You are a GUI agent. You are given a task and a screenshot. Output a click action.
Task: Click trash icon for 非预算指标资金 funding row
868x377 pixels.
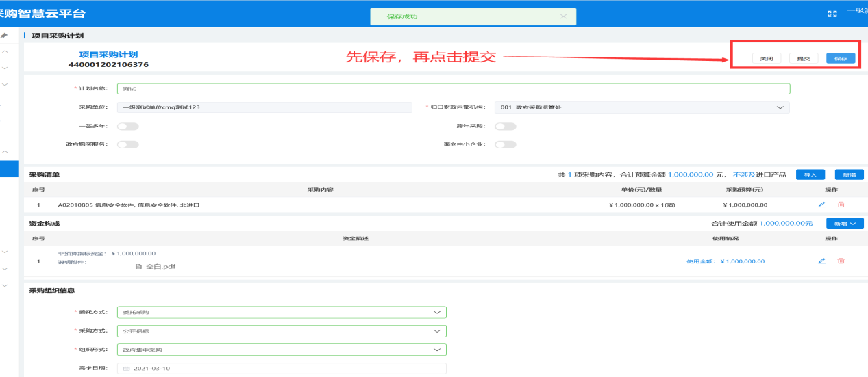pyautogui.click(x=841, y=261)
